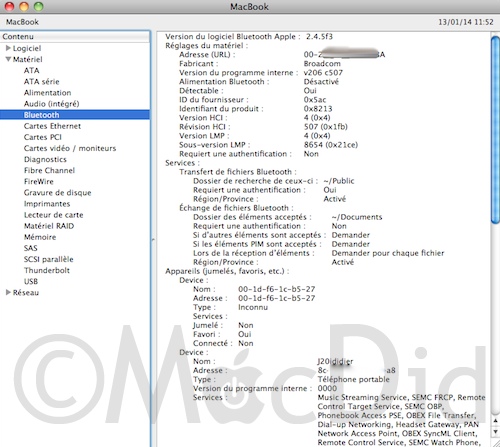
Task: Click the Réseau category label
Action: tap(26, 292)
